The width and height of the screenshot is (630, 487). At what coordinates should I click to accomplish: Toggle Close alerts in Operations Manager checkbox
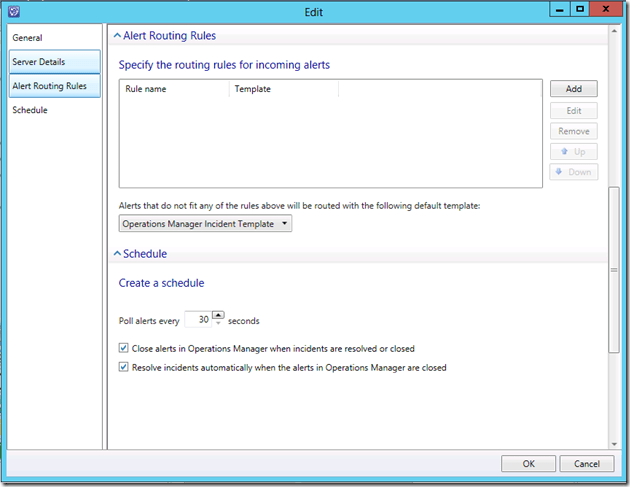[x=124, y=349]
